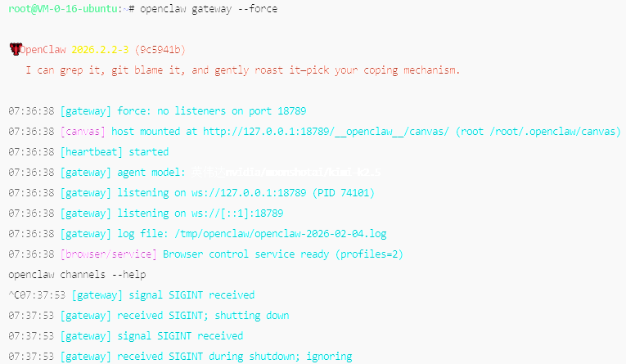Screen dimensions: 626x364
Task: Click the log file path /tmp/openclaw/openclaw-2026-02-04.log
Action: click(x=280, y=234)
